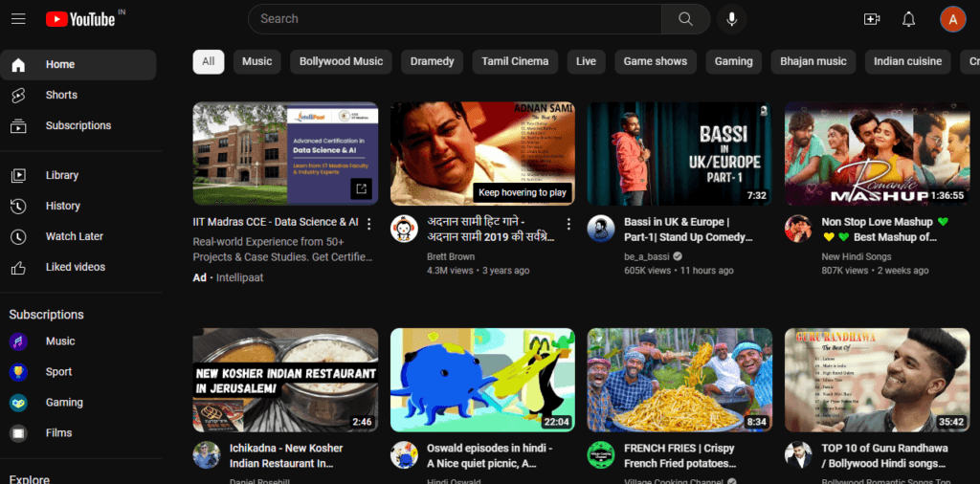Click the Library icon in sidebar

point(19,175)
